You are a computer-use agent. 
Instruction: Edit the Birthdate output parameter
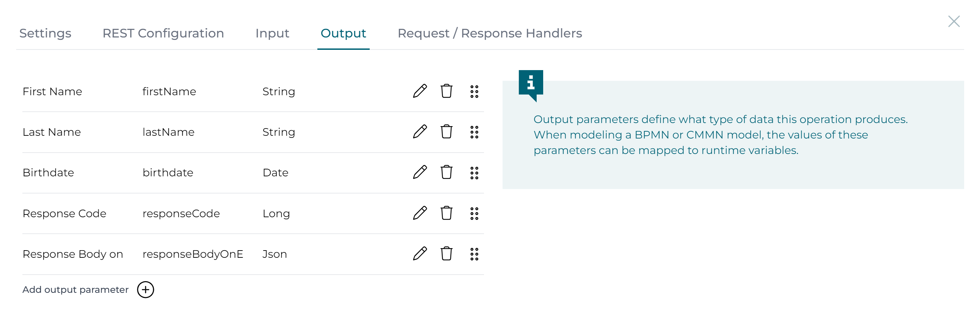point(420,173)
